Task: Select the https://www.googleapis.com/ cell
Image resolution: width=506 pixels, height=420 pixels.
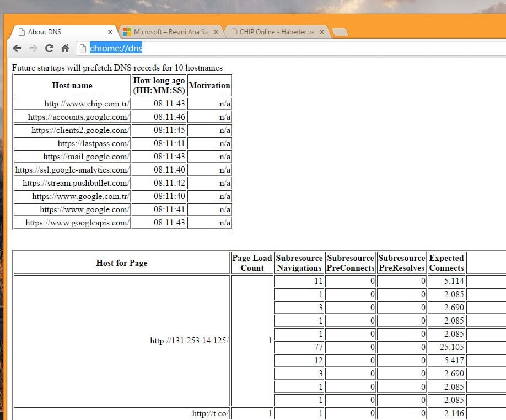Action: (72, 223)
